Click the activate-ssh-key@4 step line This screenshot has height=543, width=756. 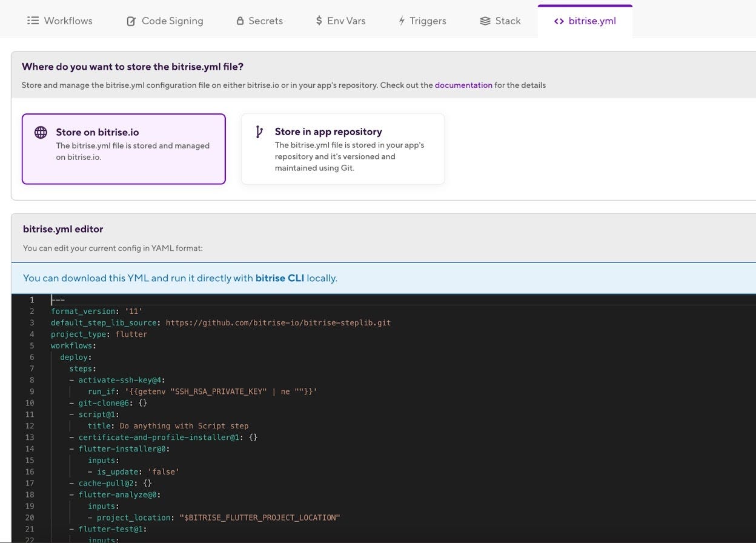click(x=118, y=381)
